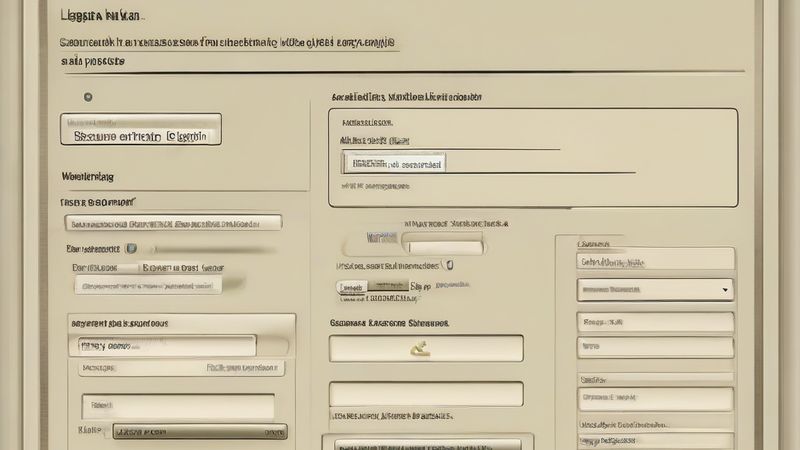Open the dropdown arrow in the right column
This screenshot has width=800, height=450.
724,289
